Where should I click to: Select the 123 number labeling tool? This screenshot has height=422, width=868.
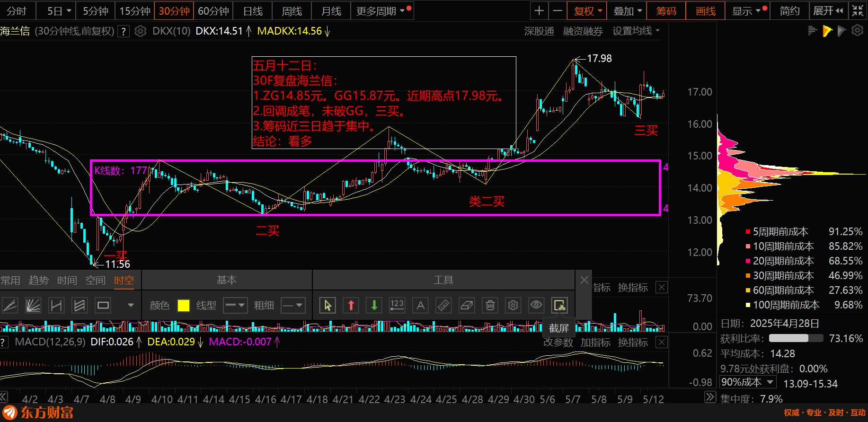[x=397, y=305]
